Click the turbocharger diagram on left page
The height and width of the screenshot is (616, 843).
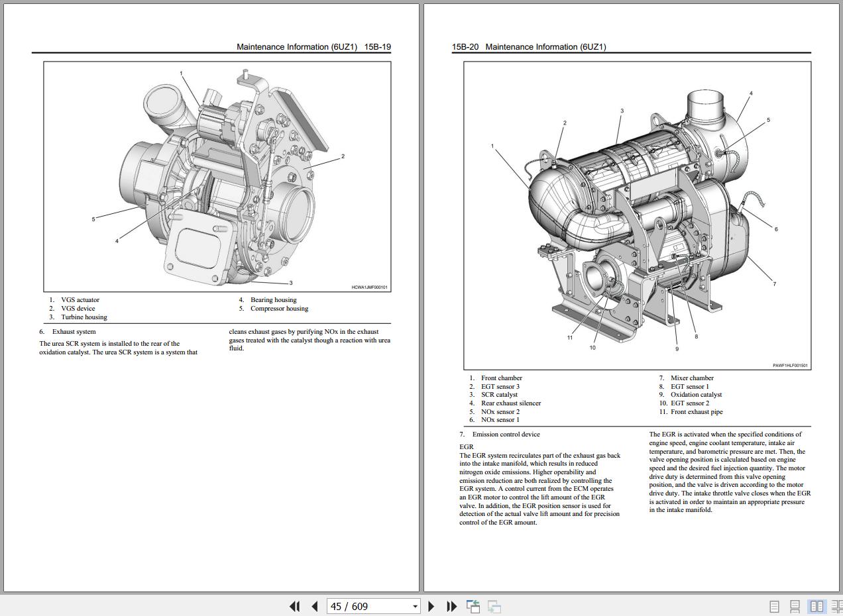coord(217,176)
